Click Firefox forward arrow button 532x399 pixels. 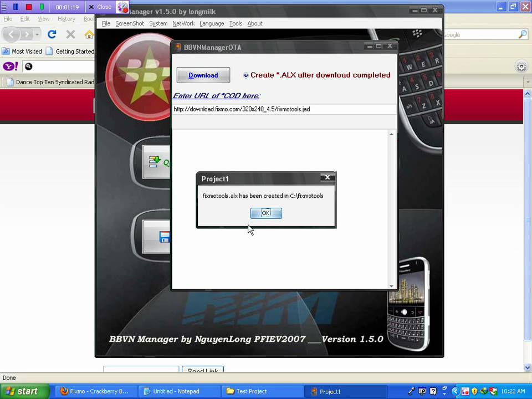27,34
